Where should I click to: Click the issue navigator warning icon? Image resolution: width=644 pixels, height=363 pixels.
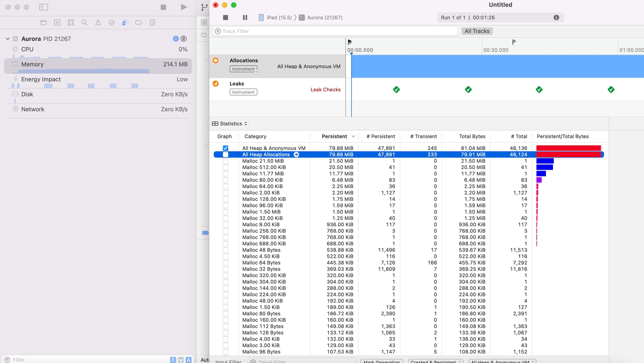click(x=98, y=22)
